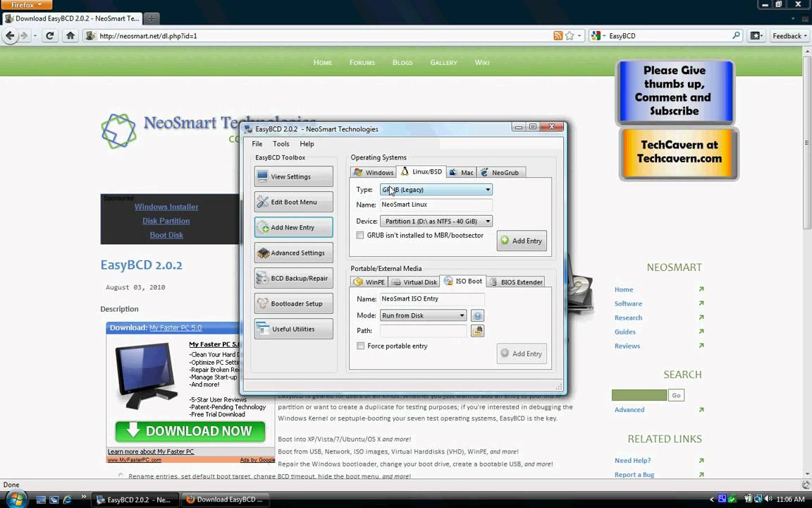Switch to the Windows operating system tab
Image resolution: width=812 pixels, height=508 pixels.
[x=374, y=172]
